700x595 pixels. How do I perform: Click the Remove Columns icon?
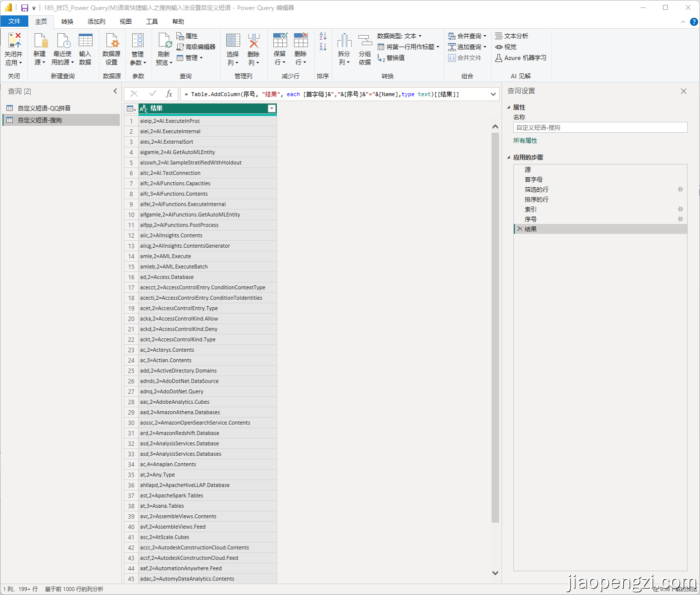click(x=253, y=41)
